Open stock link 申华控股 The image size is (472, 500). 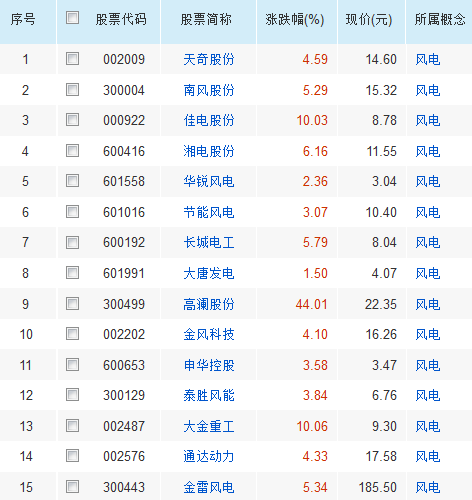209,365
